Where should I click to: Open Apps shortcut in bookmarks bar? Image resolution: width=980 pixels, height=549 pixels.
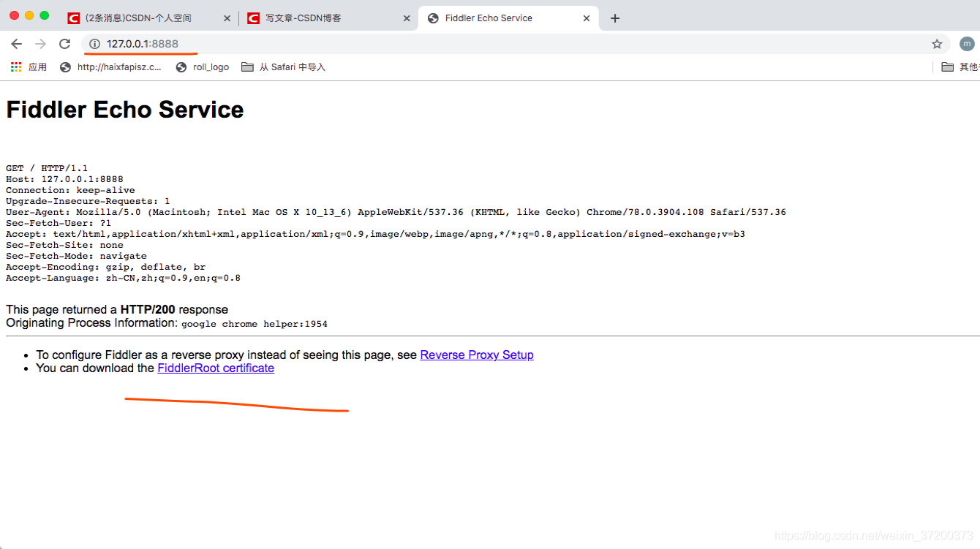click(29, 67)
